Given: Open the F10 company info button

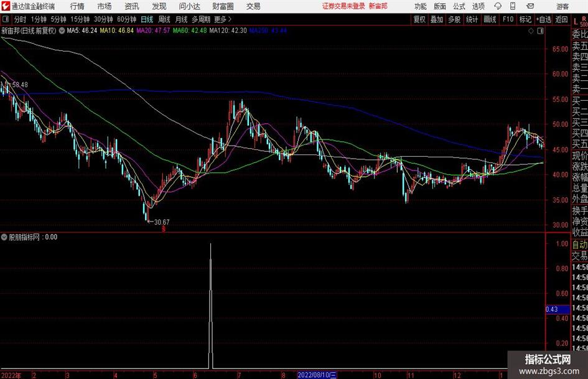Looking at the screenshot, I should (508, 19).
